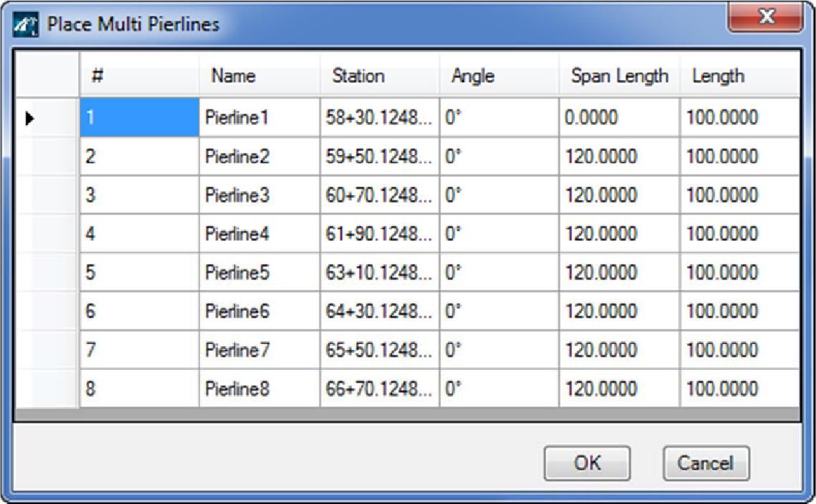Image resolution: width=816 pixels, height=504 pixels.
Task: Click the highlighted number 1 cell
Action: (x=139, y=118)
